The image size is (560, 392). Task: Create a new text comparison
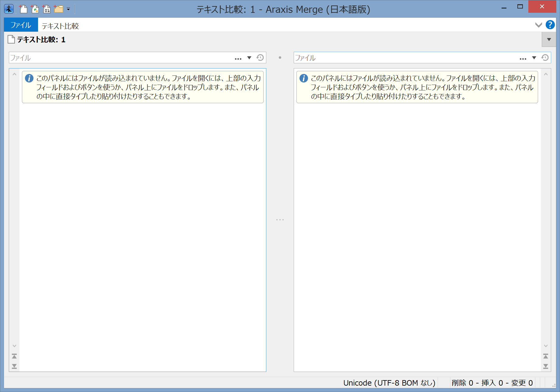(x=23, y=9)
